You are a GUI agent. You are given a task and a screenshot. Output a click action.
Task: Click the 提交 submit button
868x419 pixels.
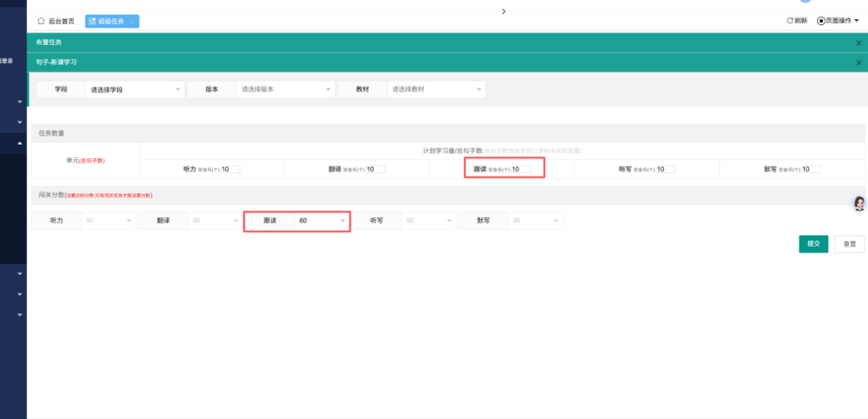pos(813,244)
